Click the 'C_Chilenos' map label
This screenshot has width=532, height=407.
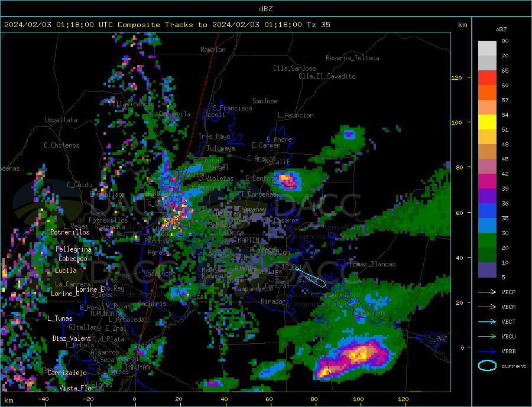point(61,145)
